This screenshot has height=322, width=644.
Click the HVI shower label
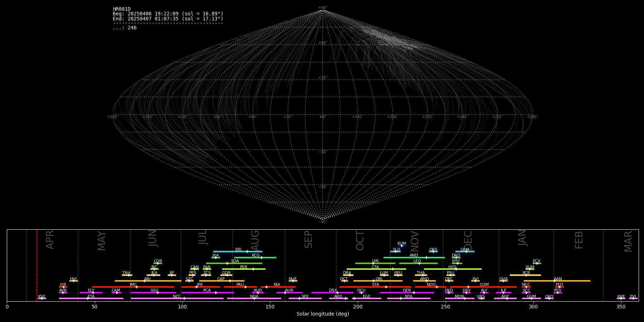[73, 279]
